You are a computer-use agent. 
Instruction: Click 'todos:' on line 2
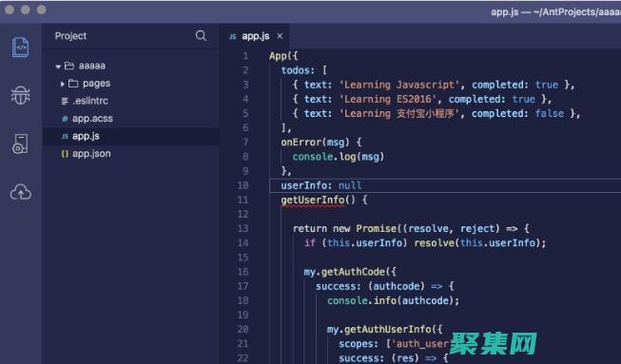[x=298, y=70]
